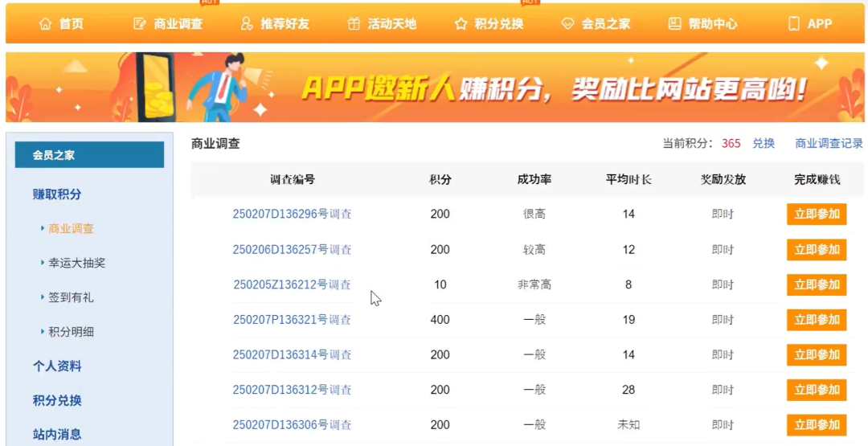Open 积分兑换 in the top navigation bar
The height and width of the screenshot is (446, 868).
coord(499,24)
